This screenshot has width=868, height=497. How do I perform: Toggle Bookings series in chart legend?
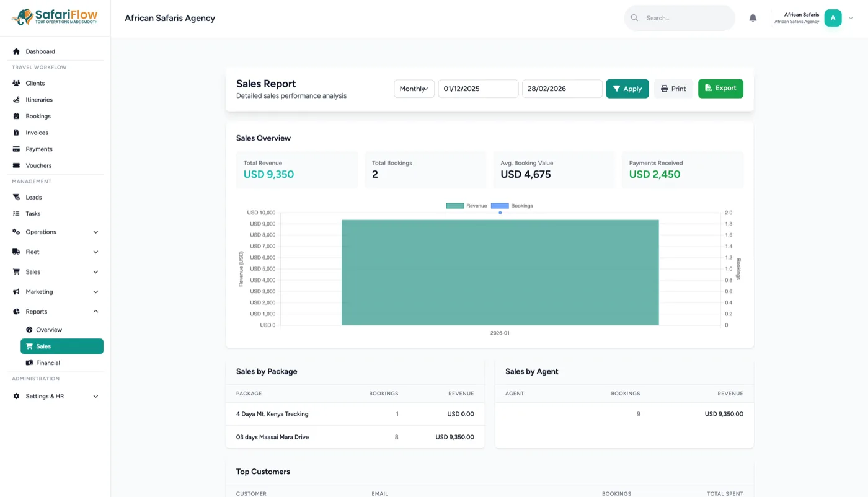(x=511, y=206)
